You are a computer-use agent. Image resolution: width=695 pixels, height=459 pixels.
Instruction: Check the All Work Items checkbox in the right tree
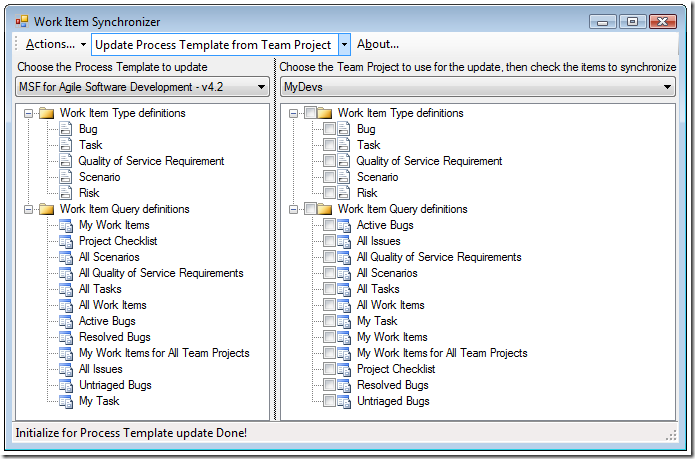pos(329,305)
